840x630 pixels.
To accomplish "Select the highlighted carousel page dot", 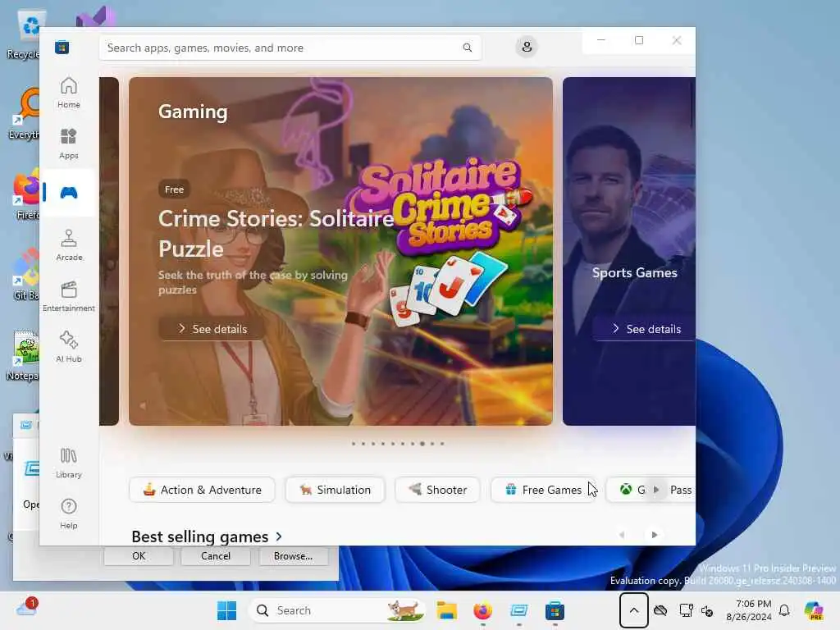I will click(422, 444).
